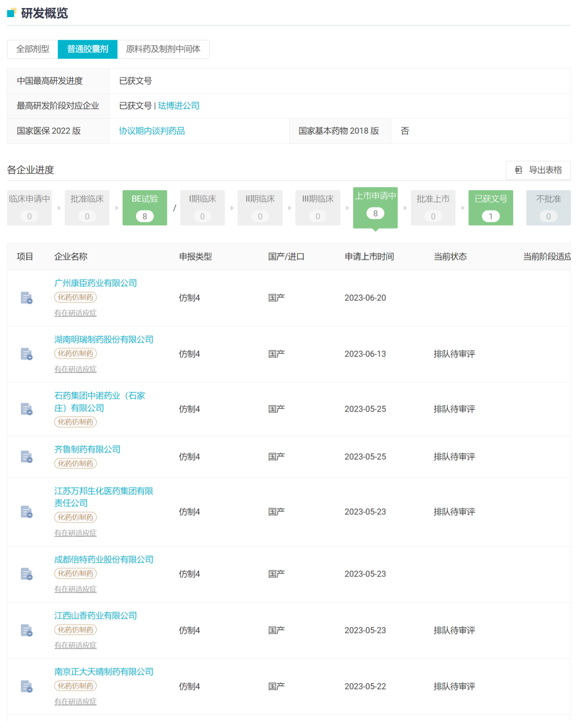Open project icon for 南京正大天晴制药有限公司 row

tap(26, 686)
